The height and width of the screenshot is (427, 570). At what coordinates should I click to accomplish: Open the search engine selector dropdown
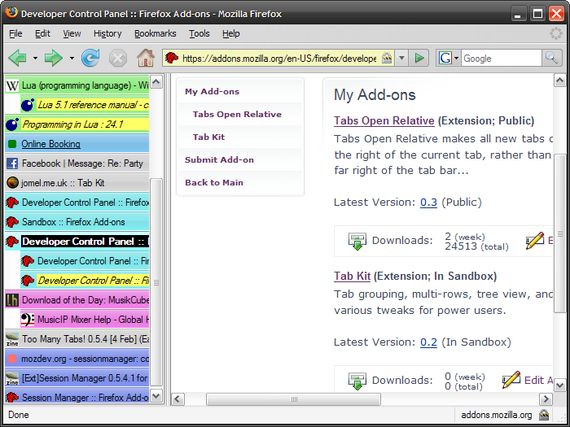click(456, 58)
